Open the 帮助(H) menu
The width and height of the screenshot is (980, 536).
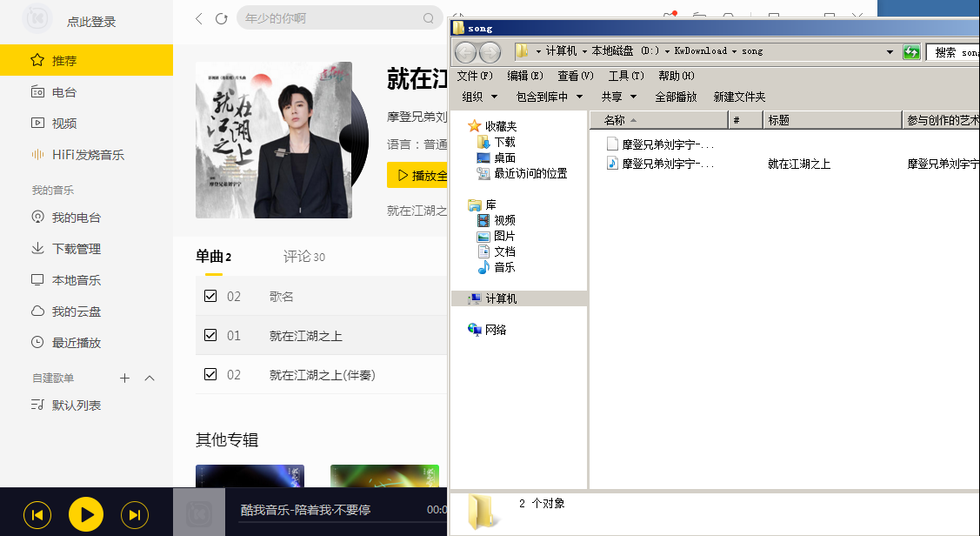677,76
